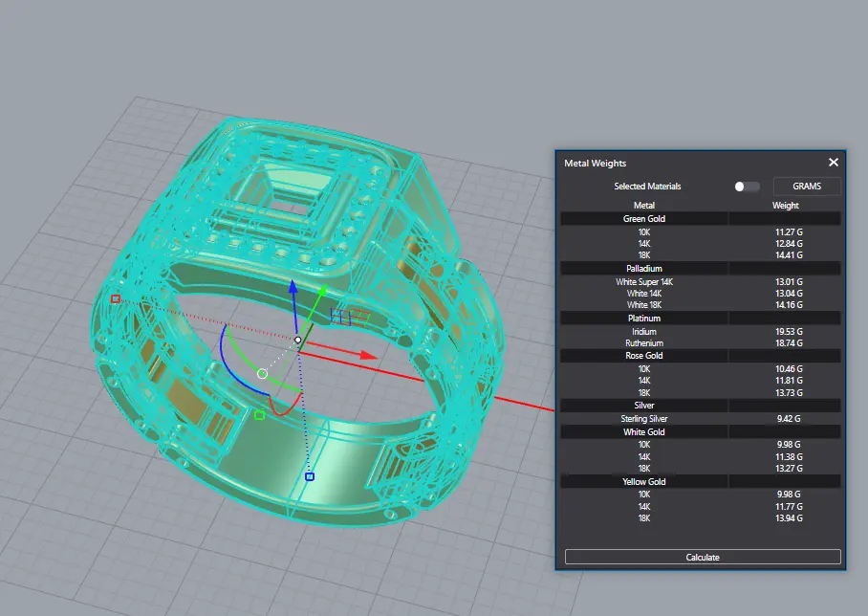Click the GRAMS unit button

(x=807, y=187)
